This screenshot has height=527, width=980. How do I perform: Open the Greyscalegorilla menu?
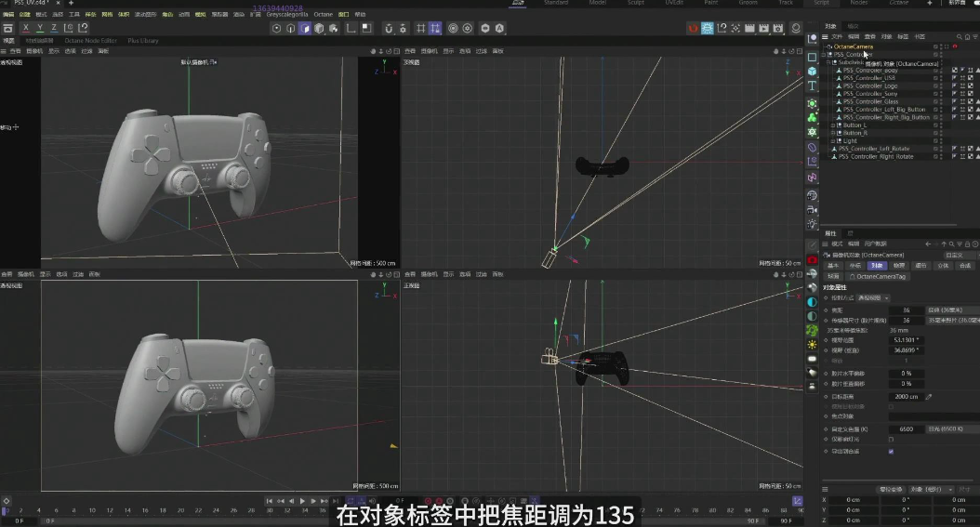coord(287,14)
